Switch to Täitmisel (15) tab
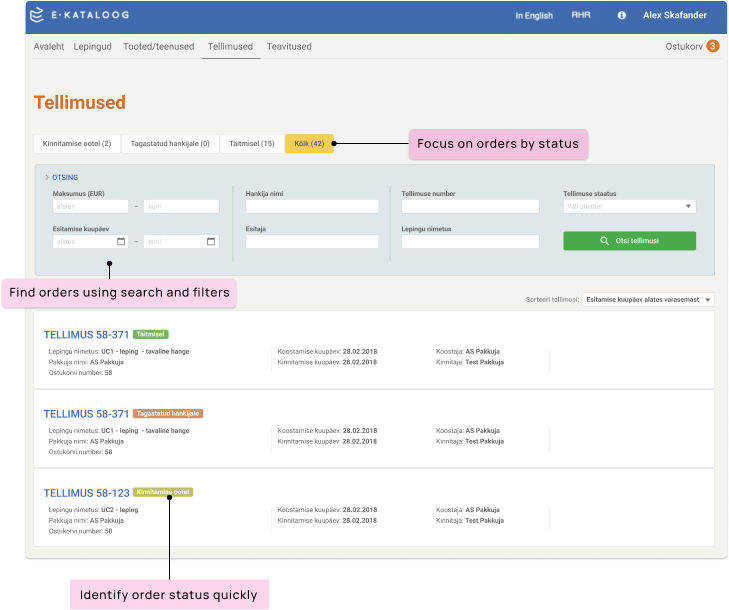The width and height of the screenshot is (729, 610). [x=252, y=144]
